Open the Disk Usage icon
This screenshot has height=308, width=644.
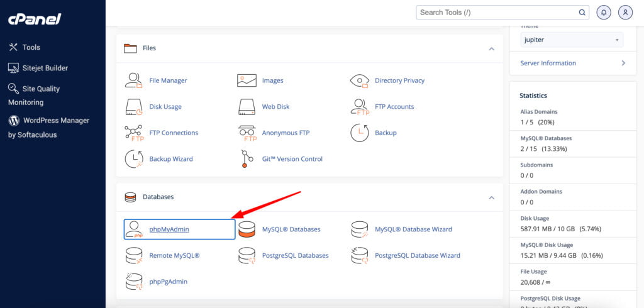point(133,107)
